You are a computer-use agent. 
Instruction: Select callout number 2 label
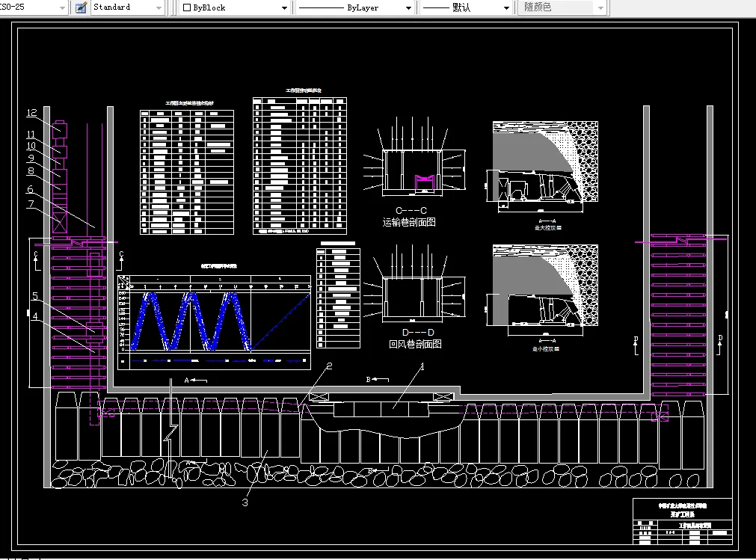coord(329,366)
